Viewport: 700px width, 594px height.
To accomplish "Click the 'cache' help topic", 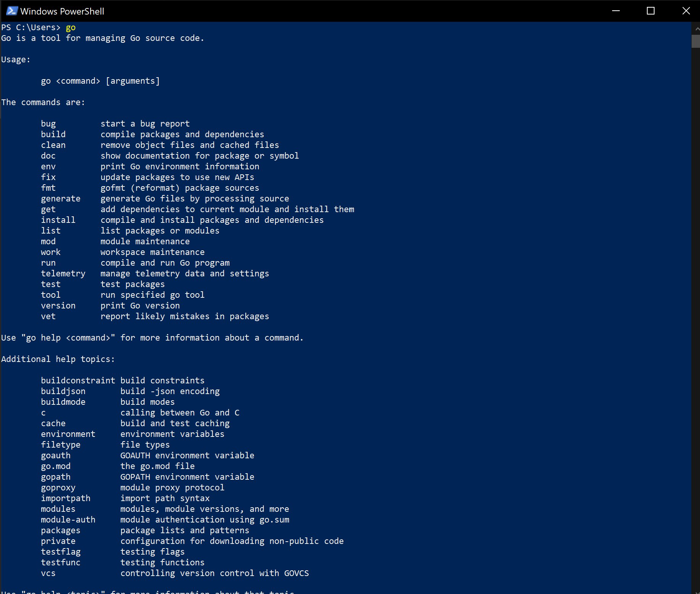I will [x=53, y=424].
